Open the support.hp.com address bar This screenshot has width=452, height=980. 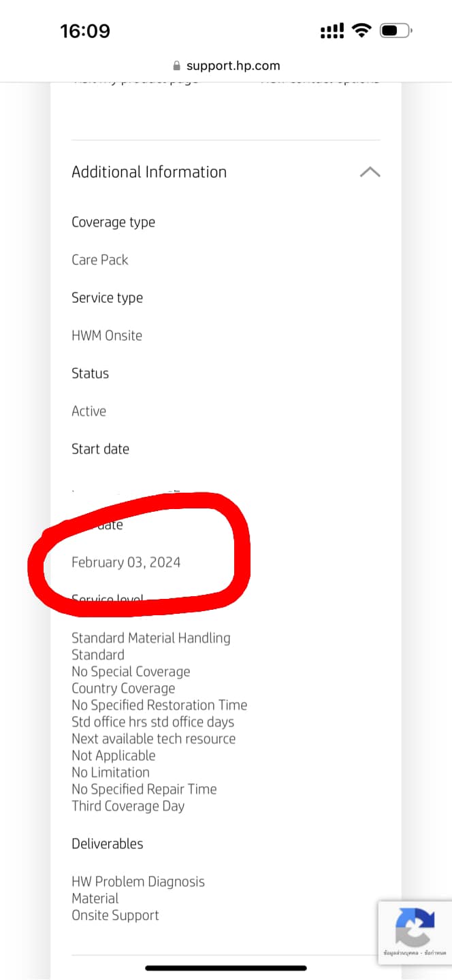coord(233,66)
